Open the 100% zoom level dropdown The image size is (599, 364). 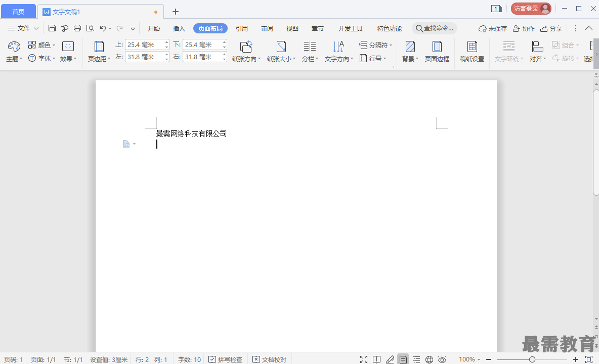pos(469,359)
